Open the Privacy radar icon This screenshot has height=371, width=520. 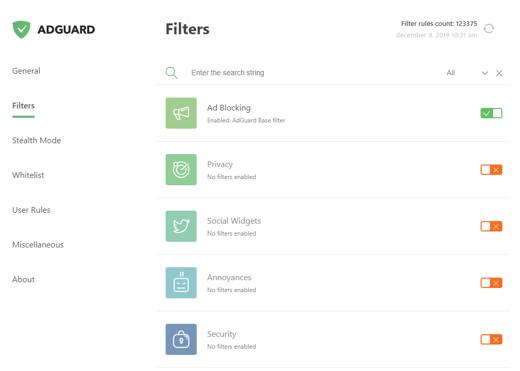(x=181, y=170)
